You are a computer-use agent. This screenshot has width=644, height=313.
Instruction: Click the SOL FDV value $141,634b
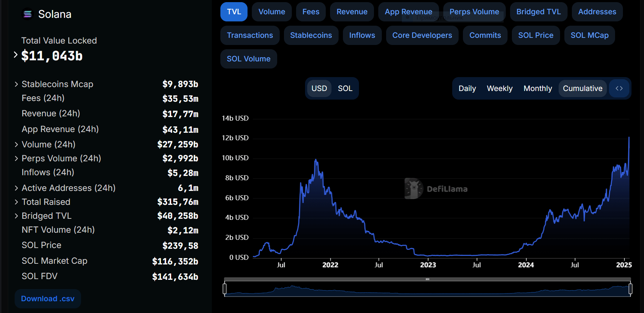click(175, 277)
